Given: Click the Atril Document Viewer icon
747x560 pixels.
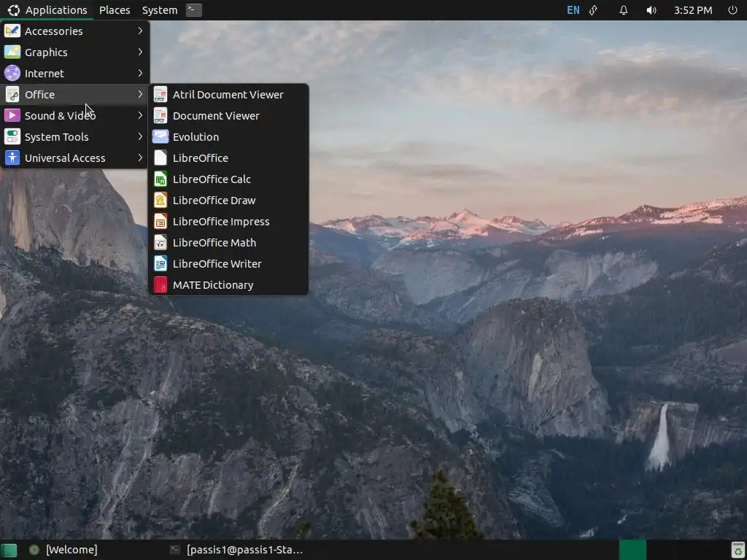Looking at the screenshot, I should click(160, 94).
